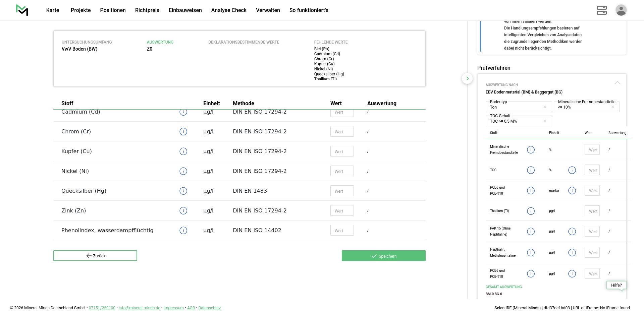This screenshot has height=316, width=644.
Task: Click the Zurück button
Action: point(95,256)
